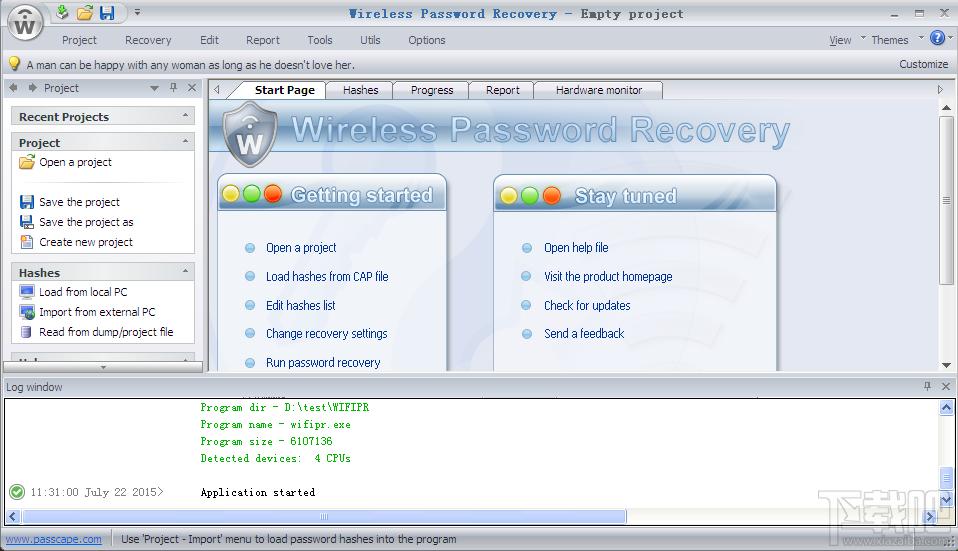Screen dimensions: 958x551
Task: Click Open a project in Getting started
Action: point(301,247)
